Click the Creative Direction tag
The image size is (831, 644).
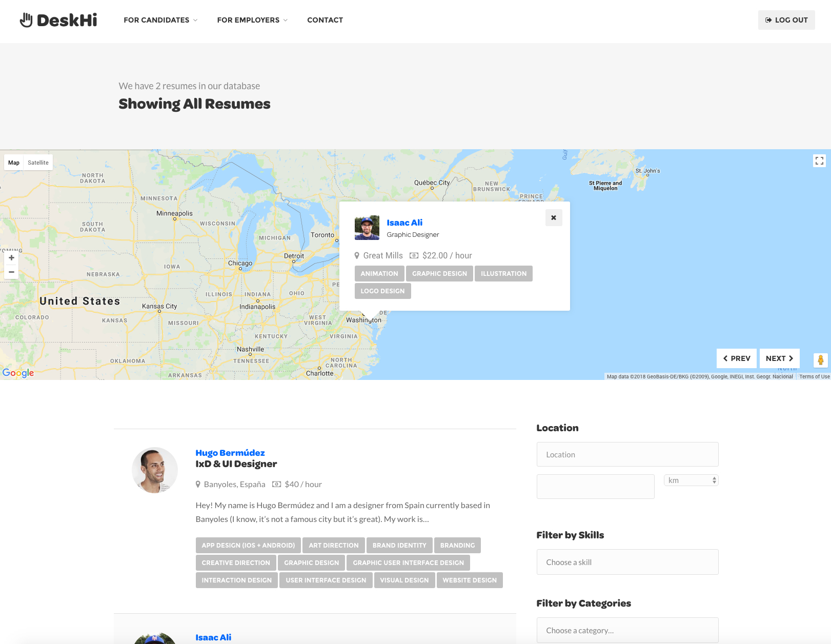click(x=236, y=563)
